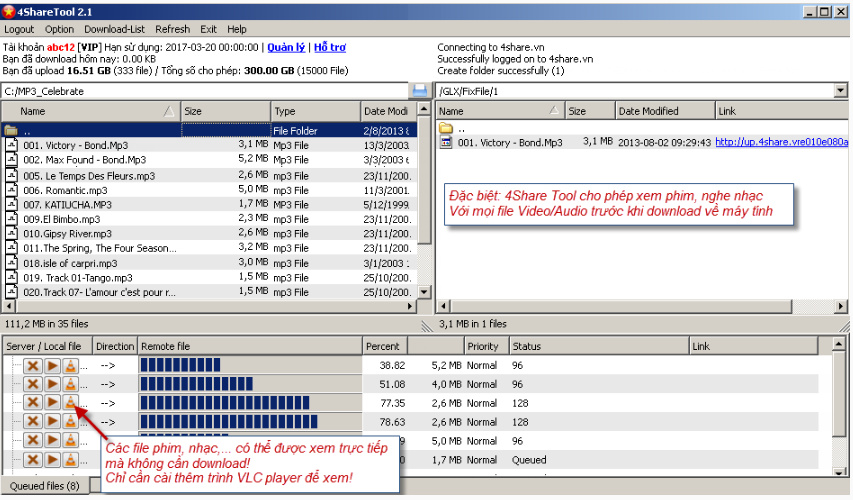Expand the /GLX/FixFile/1 remote path dropdown
853x500 pixels.
click(x=840, y=91)
